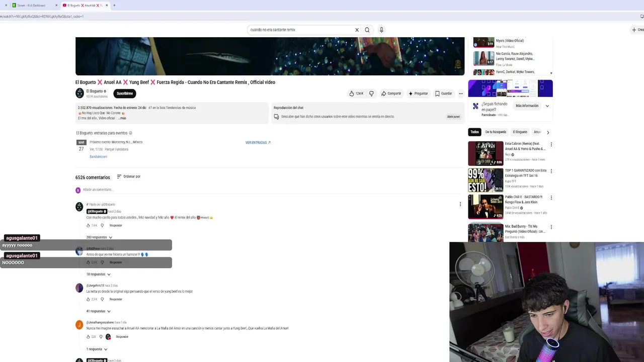Activate voice search microphone icon
Screen dimensions: 644x362
tap(381, 30)
